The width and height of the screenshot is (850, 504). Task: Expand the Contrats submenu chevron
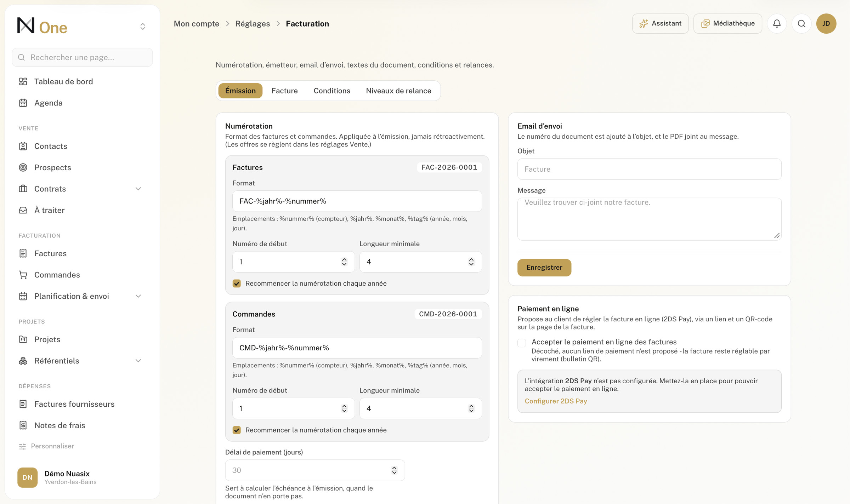pyautogui.click(x=138, y=189)
